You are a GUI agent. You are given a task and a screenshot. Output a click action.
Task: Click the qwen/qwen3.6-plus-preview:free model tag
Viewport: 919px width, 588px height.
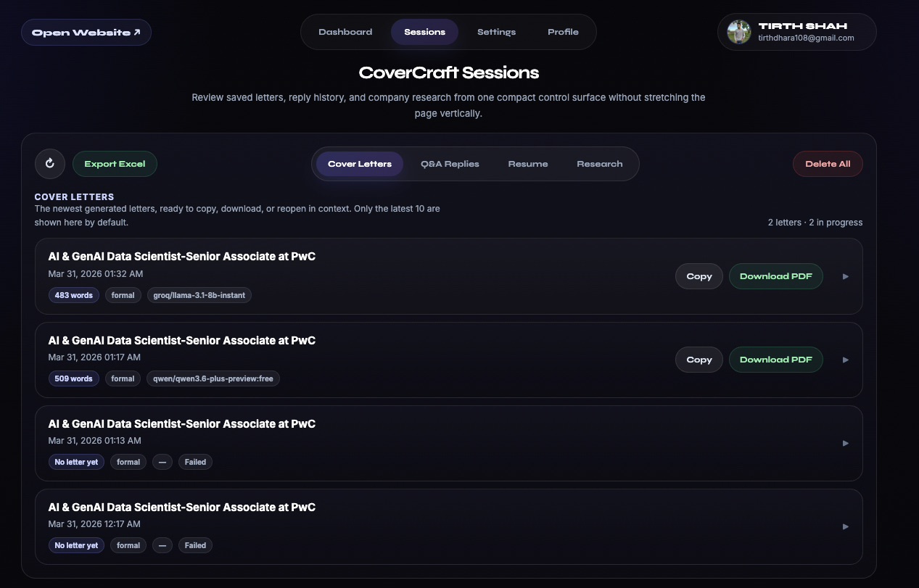pyautogui.click(x=213, y=378)
